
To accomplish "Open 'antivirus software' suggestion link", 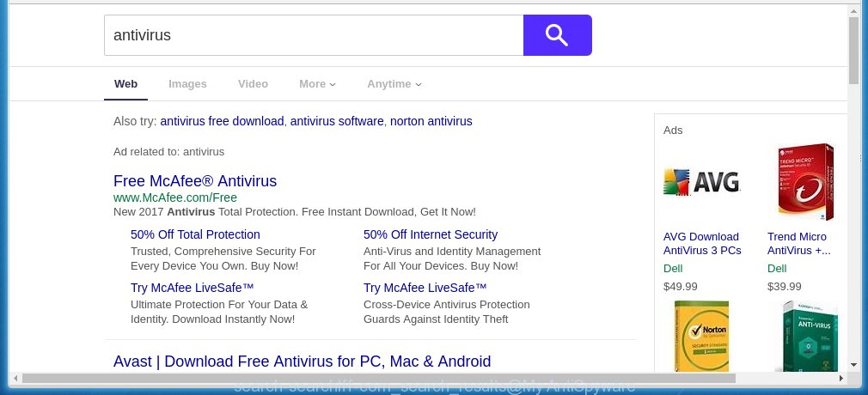I will (x=337, y=121).
